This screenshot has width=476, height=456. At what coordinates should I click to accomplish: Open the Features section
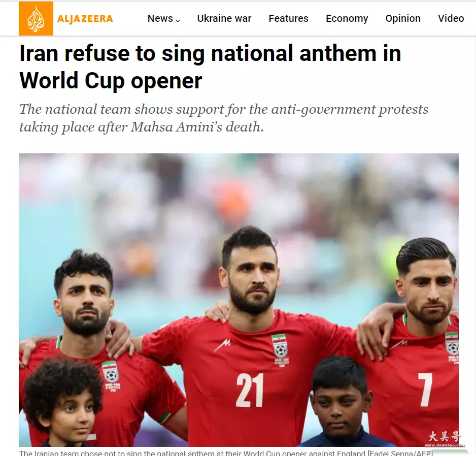(288, 18)
